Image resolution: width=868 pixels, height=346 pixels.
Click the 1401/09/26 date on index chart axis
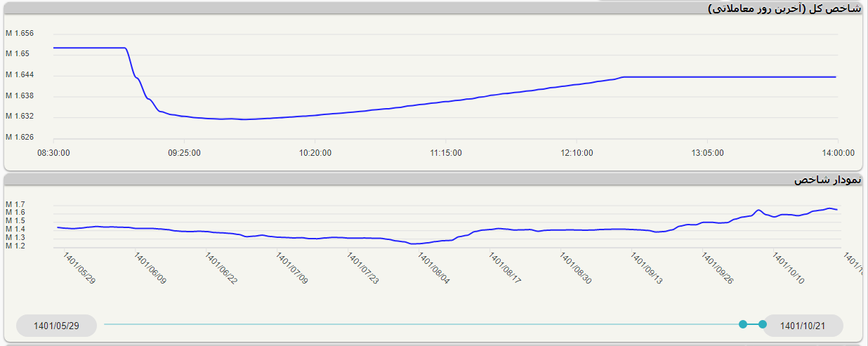coord(717,268)
